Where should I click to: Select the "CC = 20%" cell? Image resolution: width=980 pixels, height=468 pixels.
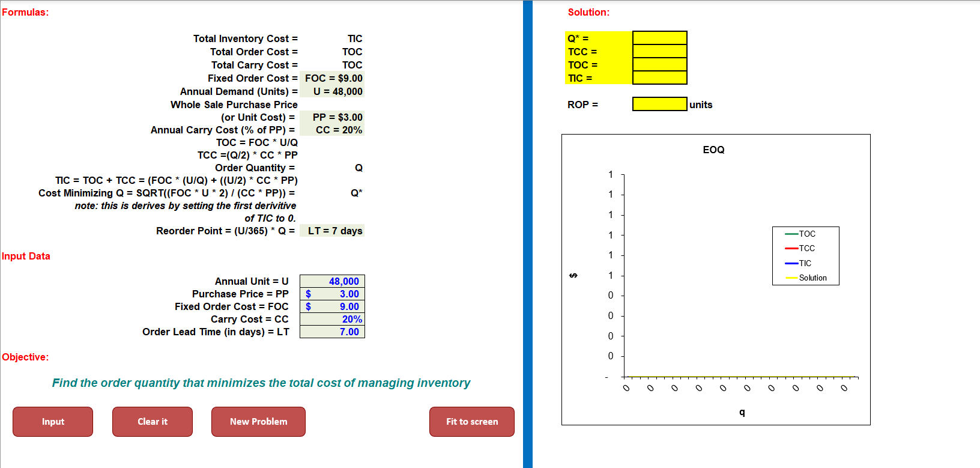332,130
